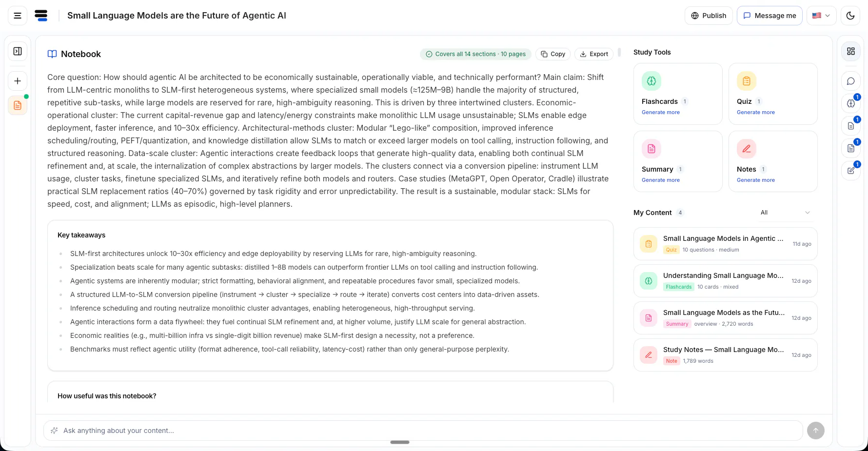Open the first document icon in right rail

(851, 126)
